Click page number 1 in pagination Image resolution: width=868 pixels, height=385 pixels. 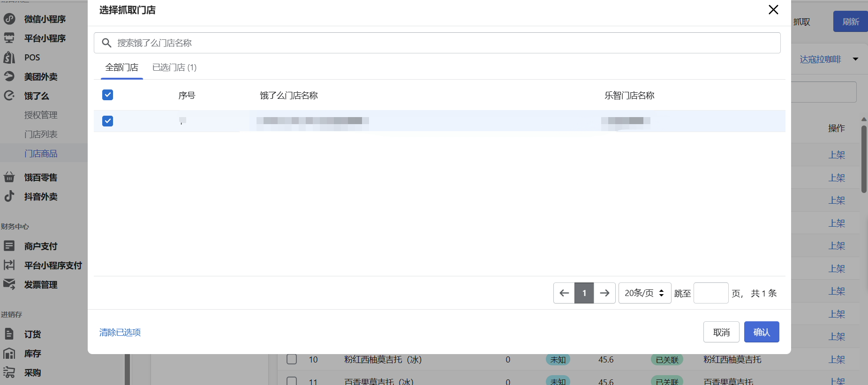[x=584, y=293]
